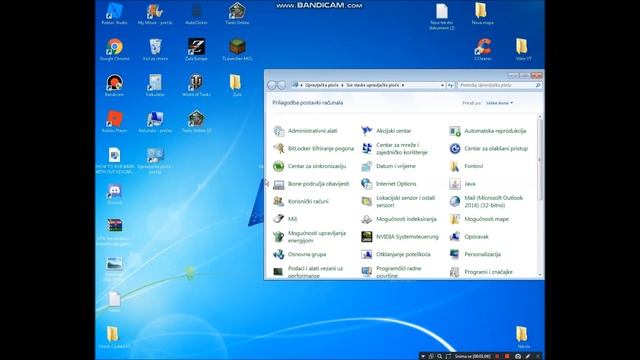Click Bandicam screenshot camera icon
The width and height of the screenshot is (640, 360).
[518, 356]
